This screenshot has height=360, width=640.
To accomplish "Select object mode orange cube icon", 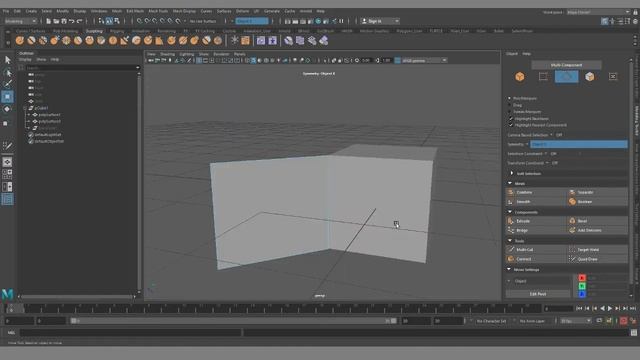I will pyautogui.click(x=520, y=77).
